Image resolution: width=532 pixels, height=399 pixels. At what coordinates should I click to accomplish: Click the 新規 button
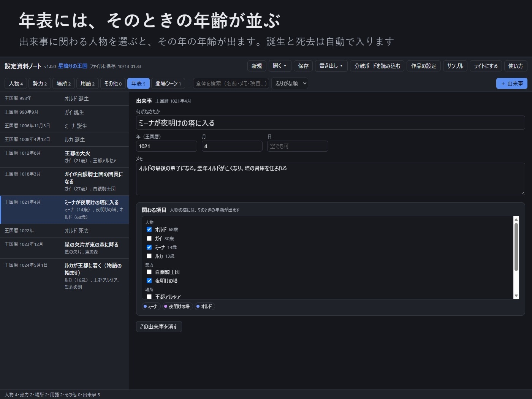click(x=257, y=66)
